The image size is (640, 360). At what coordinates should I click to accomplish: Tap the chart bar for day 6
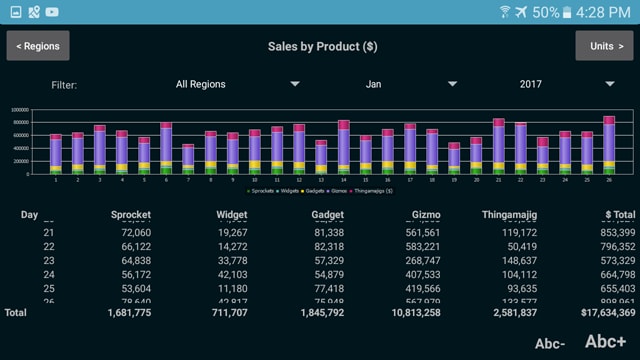tap(166, 148)
